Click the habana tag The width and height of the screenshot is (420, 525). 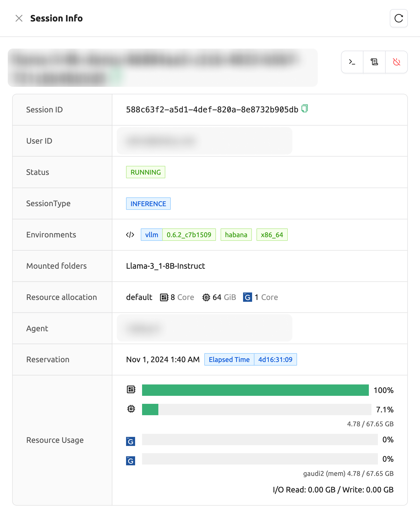coord(236,235)
